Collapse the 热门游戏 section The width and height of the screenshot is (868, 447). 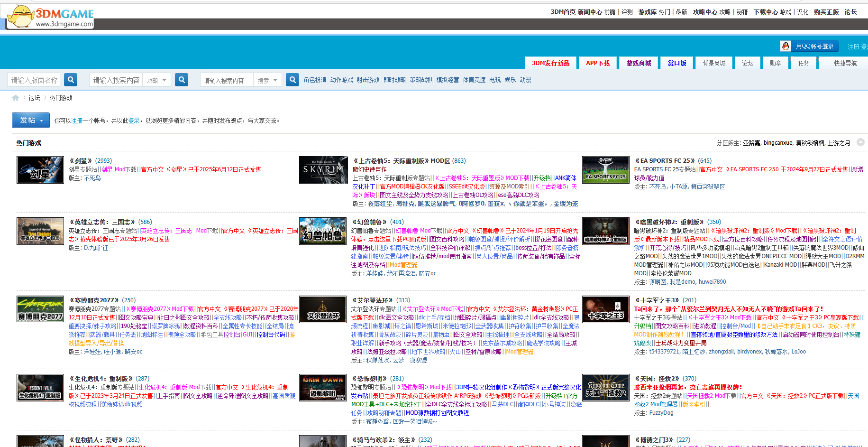[860, 142]
